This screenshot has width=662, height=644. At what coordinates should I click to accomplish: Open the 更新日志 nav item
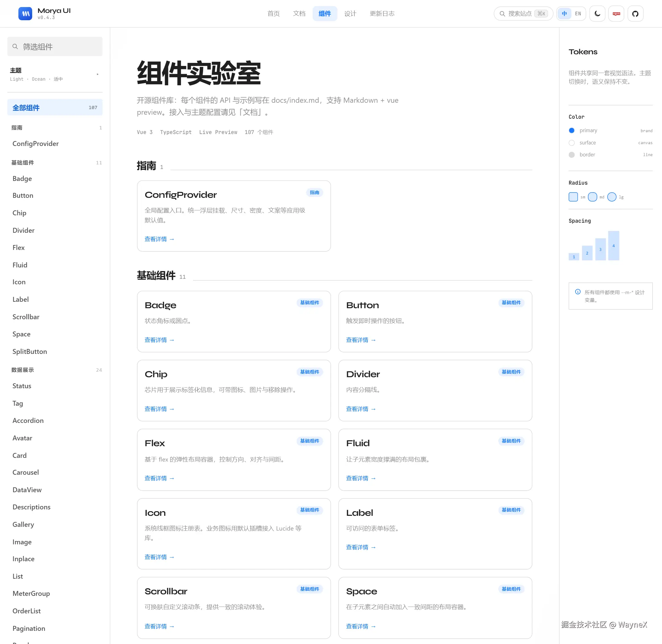pos(382,13)
